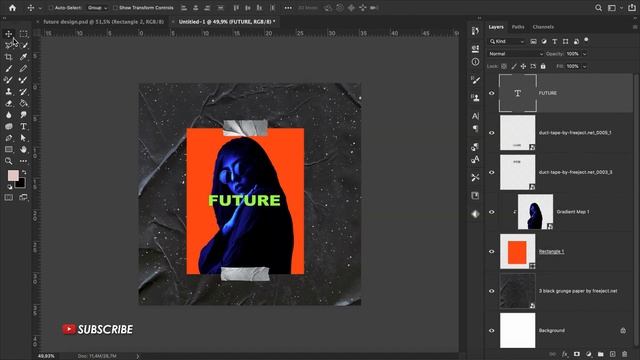Image resolution: width=640 pixels, height=360 pixels.
Task: Click the Share icon at top right
Action: pos(631,8)
